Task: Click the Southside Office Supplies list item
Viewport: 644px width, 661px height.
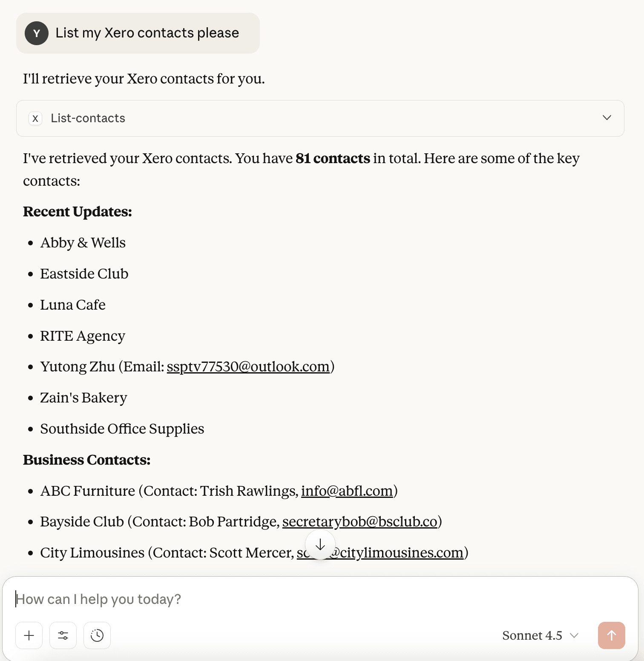Action: pos(122,429)
